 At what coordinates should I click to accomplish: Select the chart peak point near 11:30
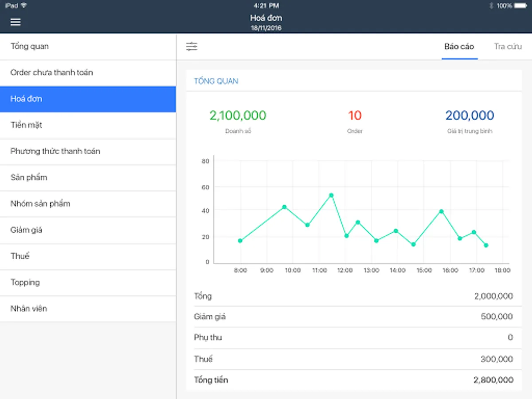pos(331,195)
